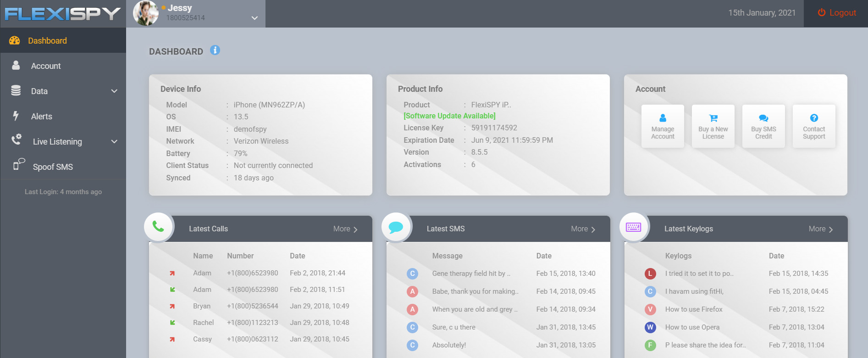Click the Live Listening phone-gear icon

click(x=17, y=140)
